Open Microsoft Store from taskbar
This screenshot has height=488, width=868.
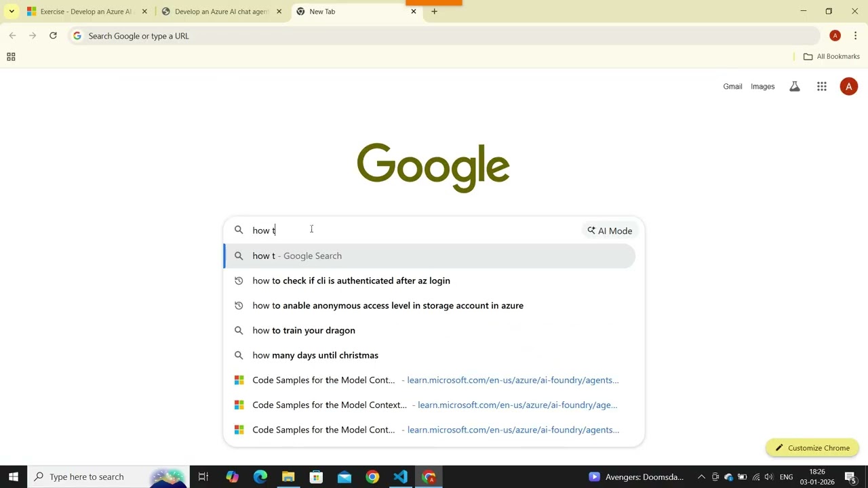[x=316, y=477]
